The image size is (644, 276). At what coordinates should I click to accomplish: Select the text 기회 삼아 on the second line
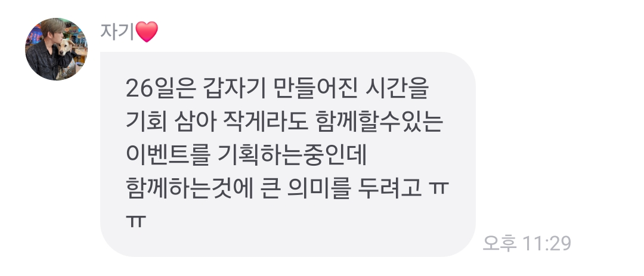(x=171, y=122)
